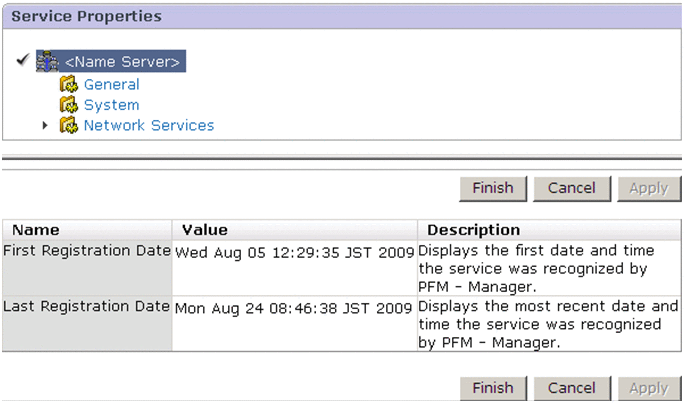Select the First Registration Date name cell
685x405 pixels.
87,251
